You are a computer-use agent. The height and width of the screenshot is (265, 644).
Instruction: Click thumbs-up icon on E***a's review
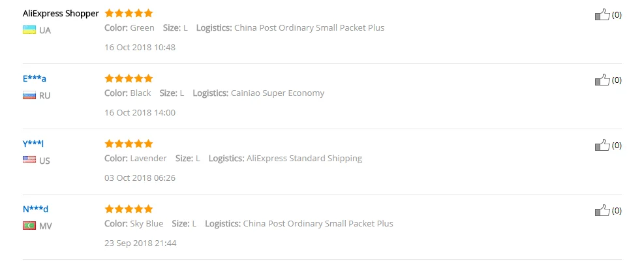602,80
